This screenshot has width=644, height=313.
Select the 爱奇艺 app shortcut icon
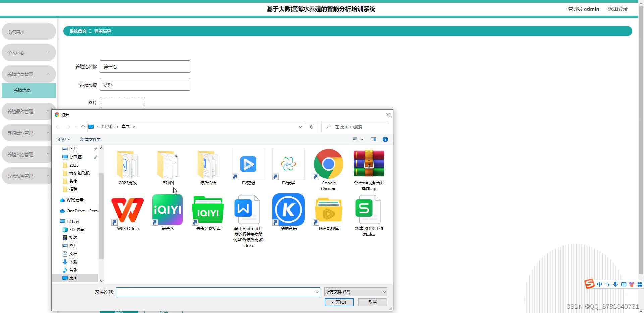pyautogui.click(x=168, y=210)
